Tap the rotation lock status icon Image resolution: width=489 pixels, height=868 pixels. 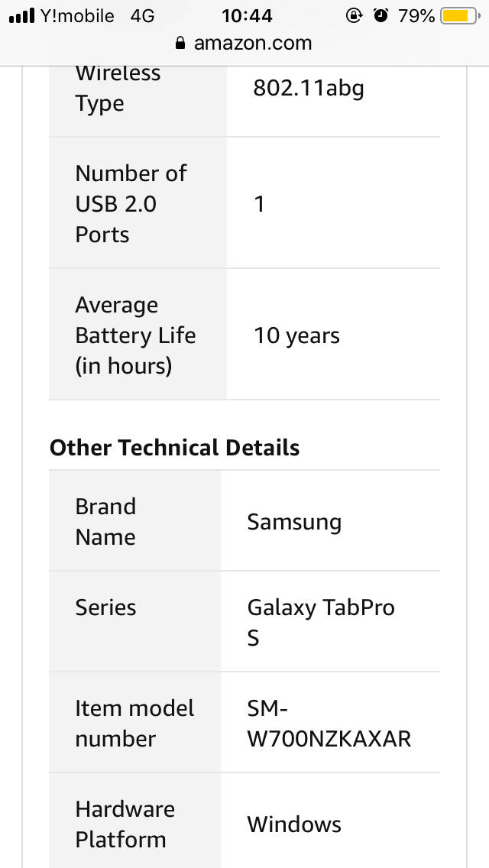(x=354, y=15)
